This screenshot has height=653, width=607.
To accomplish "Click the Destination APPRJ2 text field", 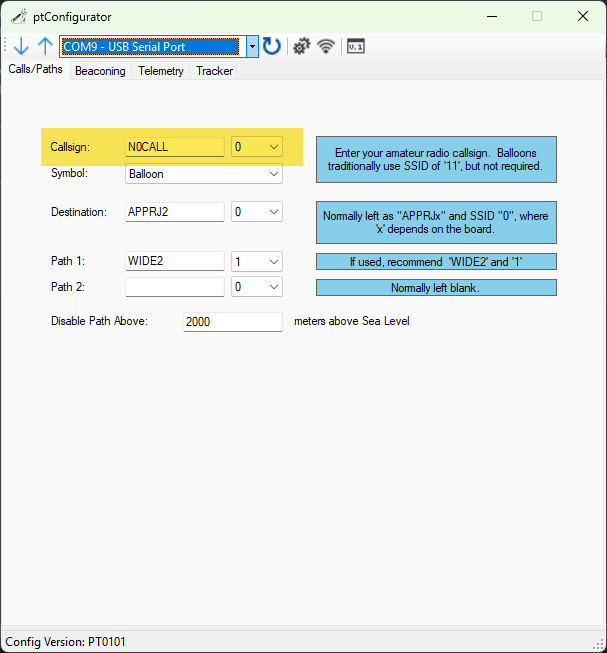I will (174, 212).
